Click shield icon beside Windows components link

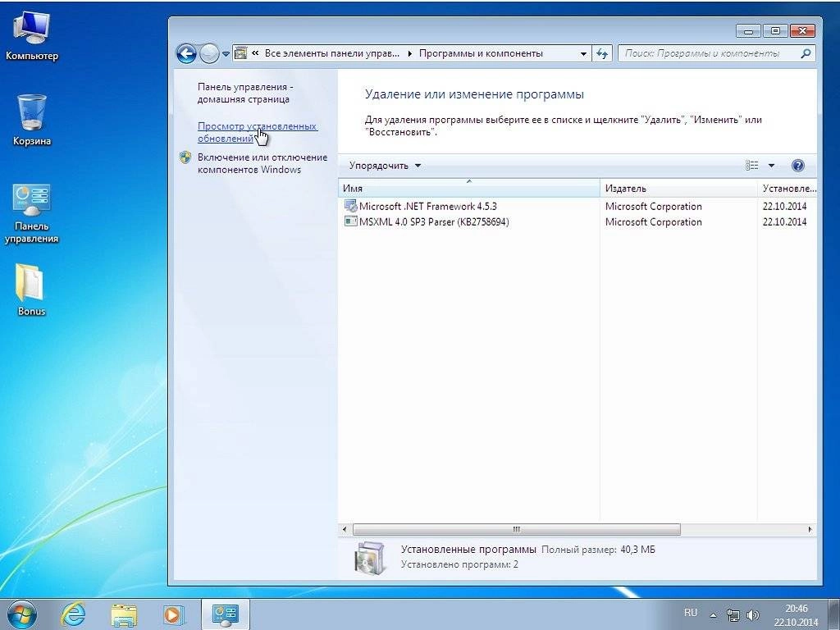click(185, 157)
